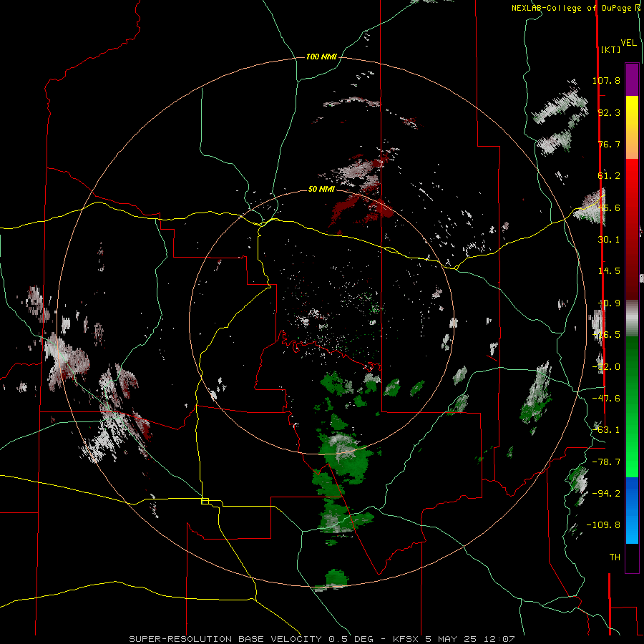Pick the gray near-zero segment of the velocity bar
The image size is (644, 644).
632,318
